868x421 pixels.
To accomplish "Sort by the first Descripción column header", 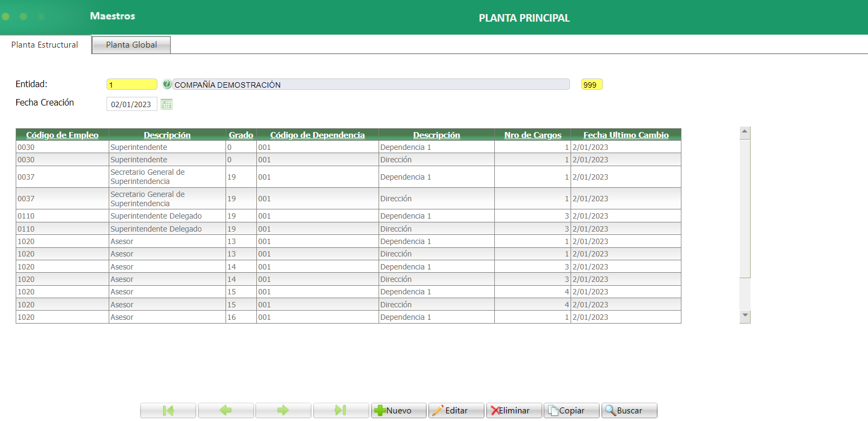I will coord(167,135).
